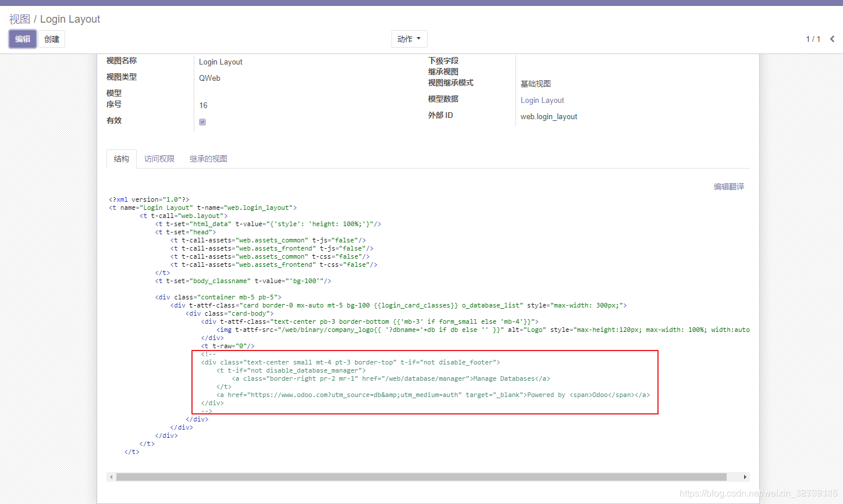Viewport: 843px width, 504px height.
Task: Go to previous record with pager arrow
Action: [x=832, y=39]
